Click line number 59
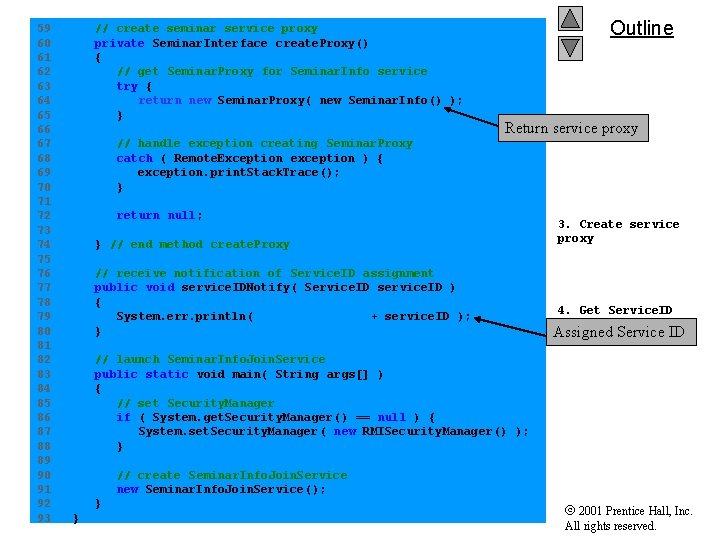 coord(44,28)
